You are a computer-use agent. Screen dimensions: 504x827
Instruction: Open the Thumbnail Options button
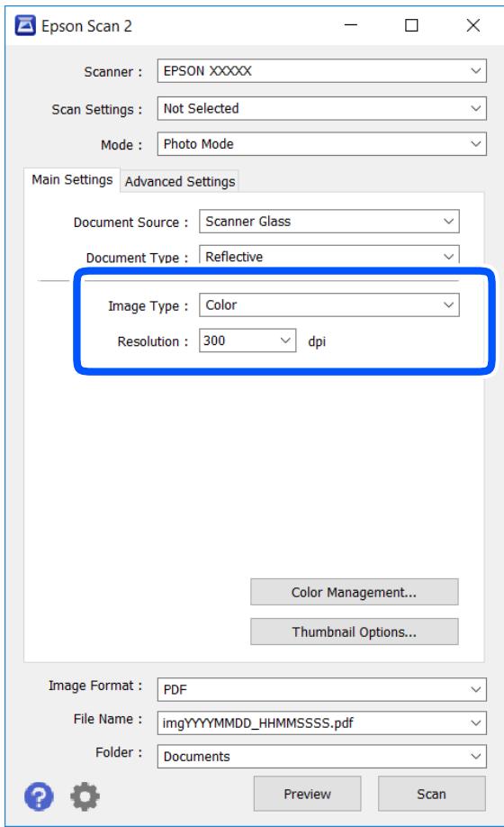355,632
